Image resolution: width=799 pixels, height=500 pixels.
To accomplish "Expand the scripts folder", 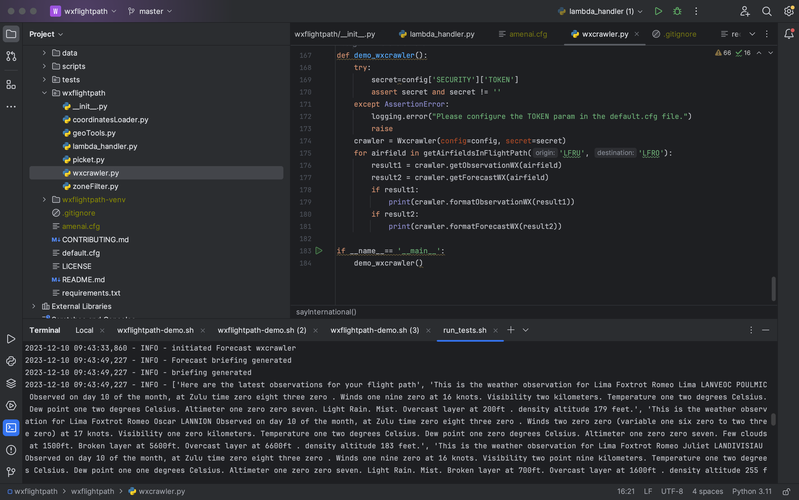I will pos(45,66).
